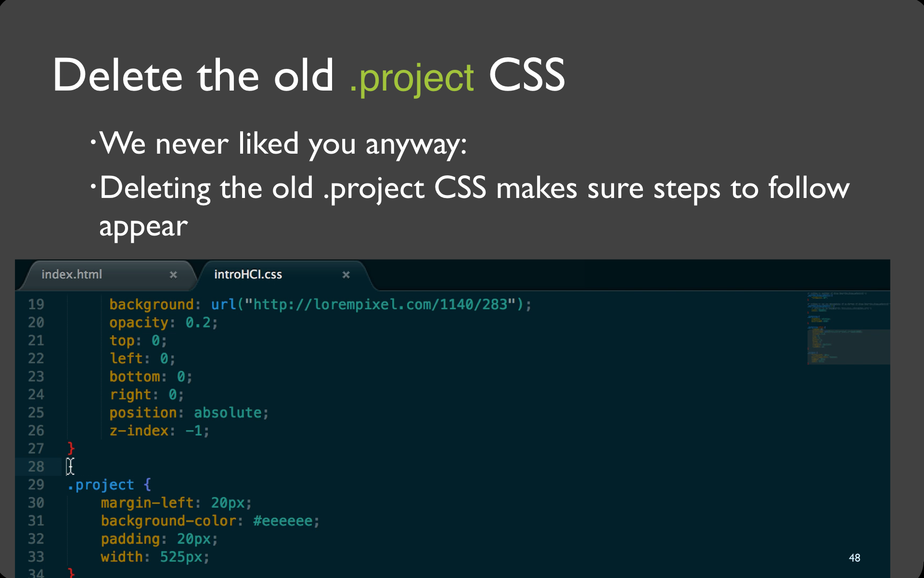Close the introHCI.css tab
This screenshot has height=578, width=924.
coord(346,275)
